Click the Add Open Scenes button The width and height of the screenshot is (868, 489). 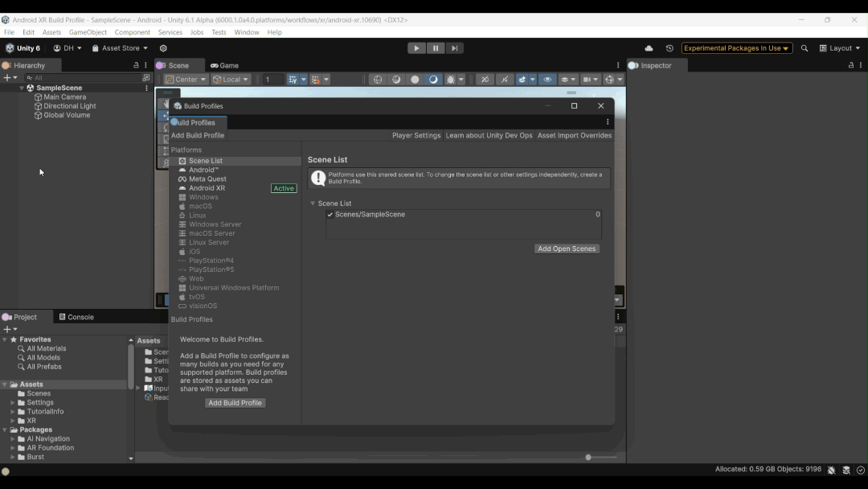point(567,249)
